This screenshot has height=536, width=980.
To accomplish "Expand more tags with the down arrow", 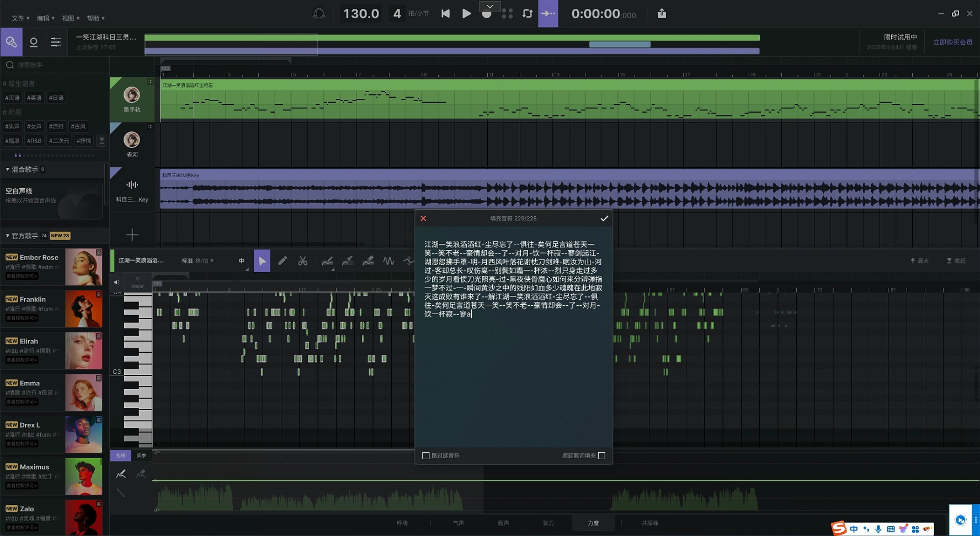I will click(102, 141).
